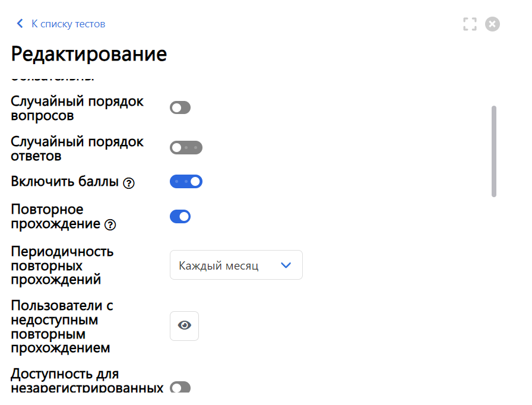Toggle the "Случайный порядок ответов" switch
Viewport: 532px width, 405px height.
pos(186,147)
